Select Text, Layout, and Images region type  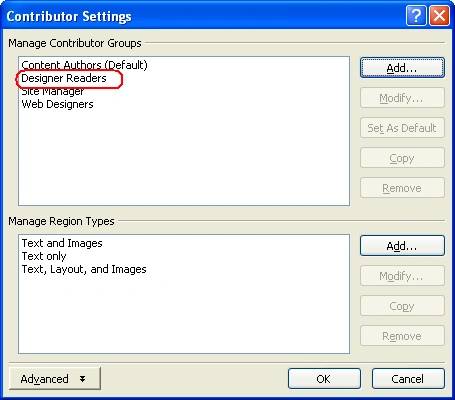tap(84, 269)
